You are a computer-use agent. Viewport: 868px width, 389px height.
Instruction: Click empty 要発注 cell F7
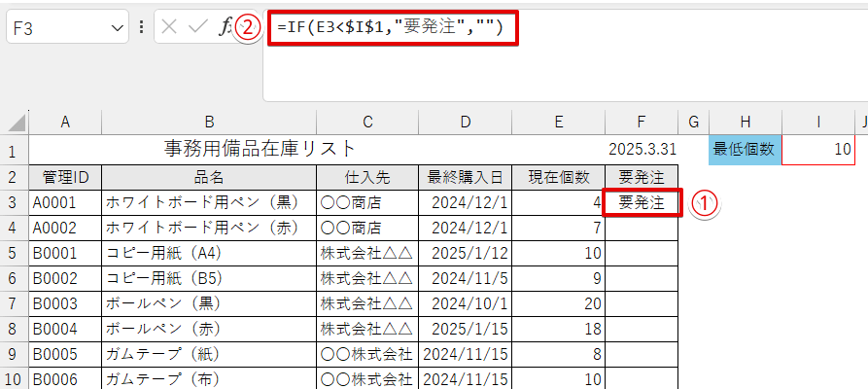[x=642, y=303]
